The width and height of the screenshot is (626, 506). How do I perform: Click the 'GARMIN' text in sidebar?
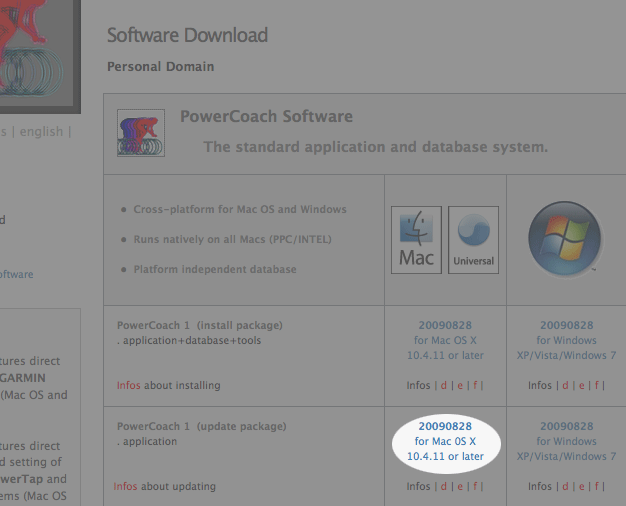[23, 378]
